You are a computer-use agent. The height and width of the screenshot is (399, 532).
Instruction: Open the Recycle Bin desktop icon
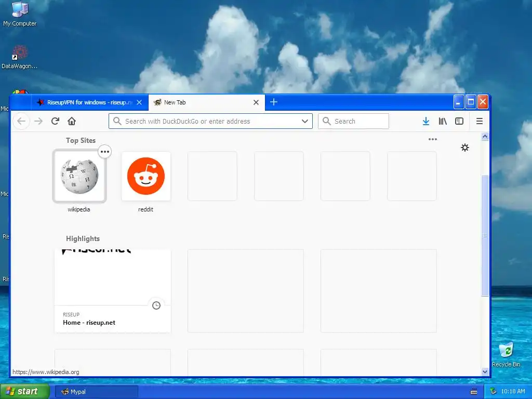coord(506,354)
